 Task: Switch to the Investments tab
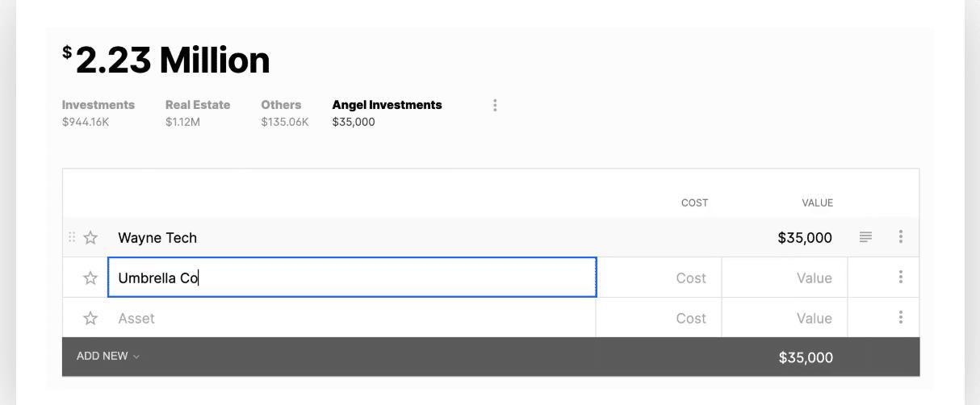point(98,113)
